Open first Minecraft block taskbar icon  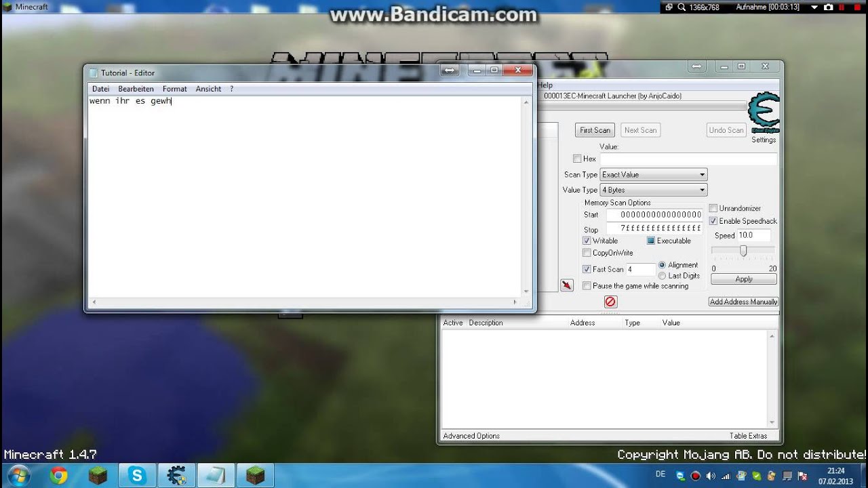[x=98, y=476]
